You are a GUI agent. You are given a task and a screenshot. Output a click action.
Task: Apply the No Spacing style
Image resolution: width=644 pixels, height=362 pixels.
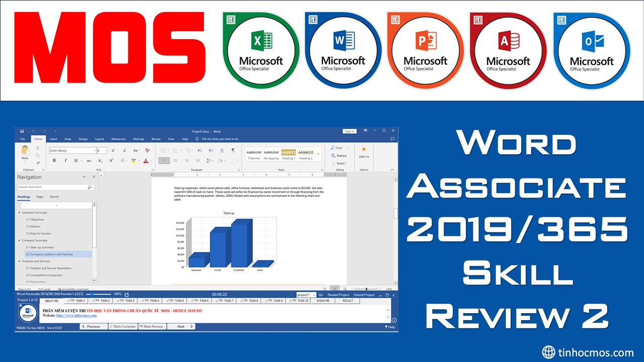(x=271, y=154)
